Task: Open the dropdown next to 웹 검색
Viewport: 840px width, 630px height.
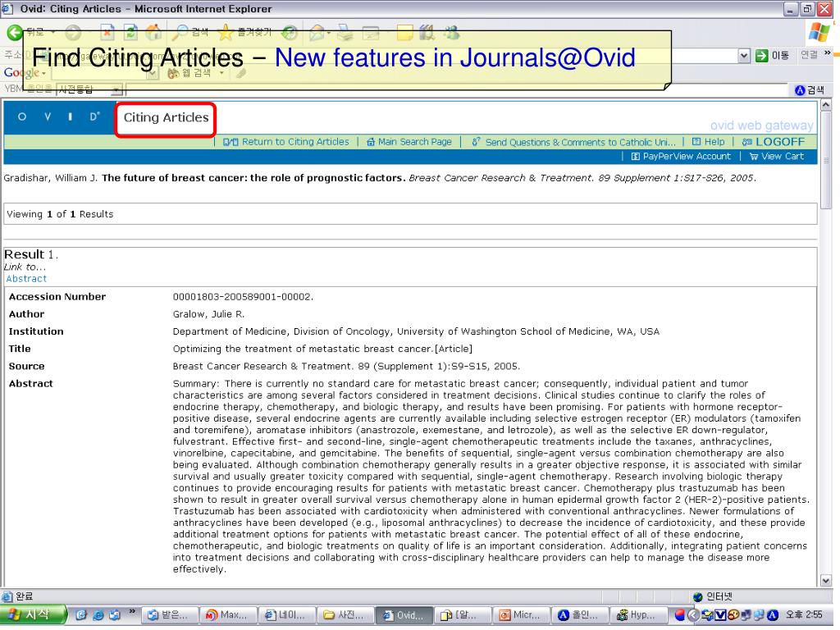Action: 221,73
